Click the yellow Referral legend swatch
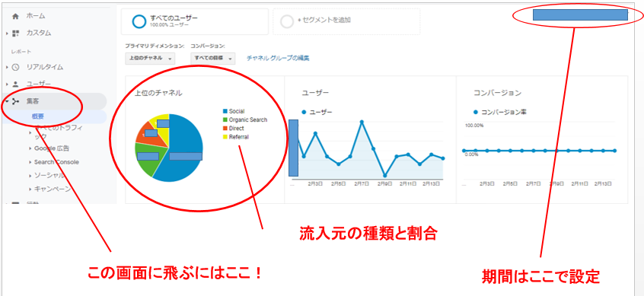Screen dimensions: 644x296 (x=225, y=137)
